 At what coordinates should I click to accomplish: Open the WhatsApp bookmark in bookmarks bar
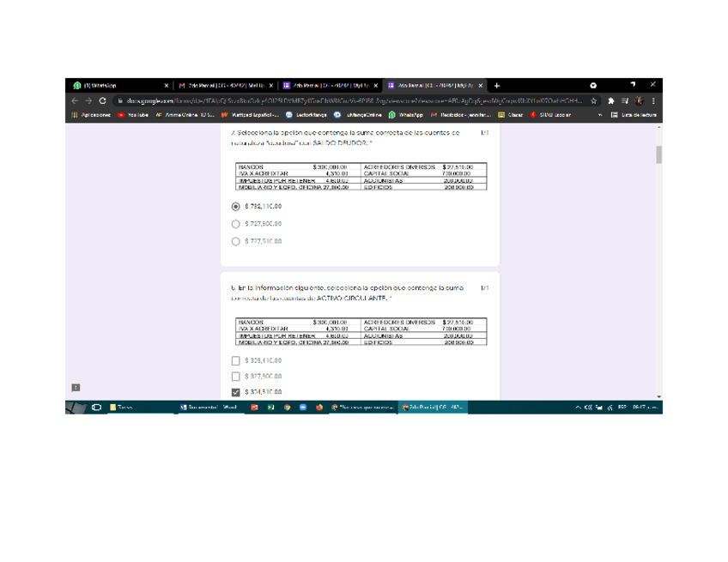(406, 115)
